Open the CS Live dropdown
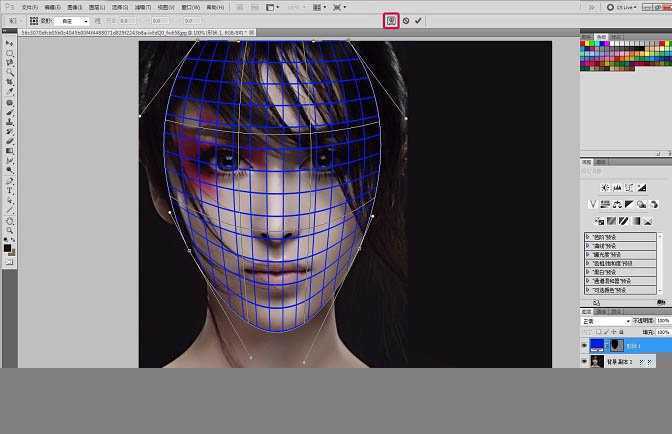 [622, 7]
